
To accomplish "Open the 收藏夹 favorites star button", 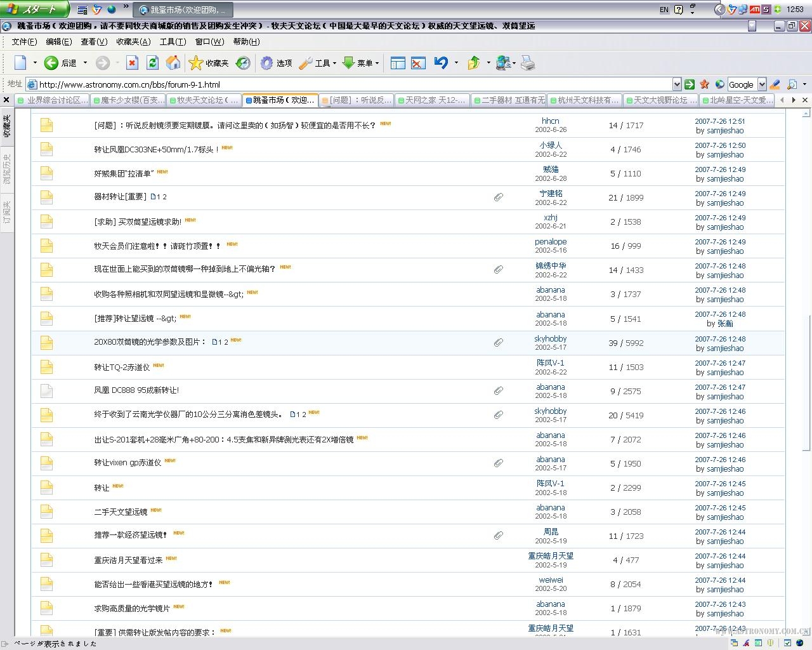I will point(209,63).
